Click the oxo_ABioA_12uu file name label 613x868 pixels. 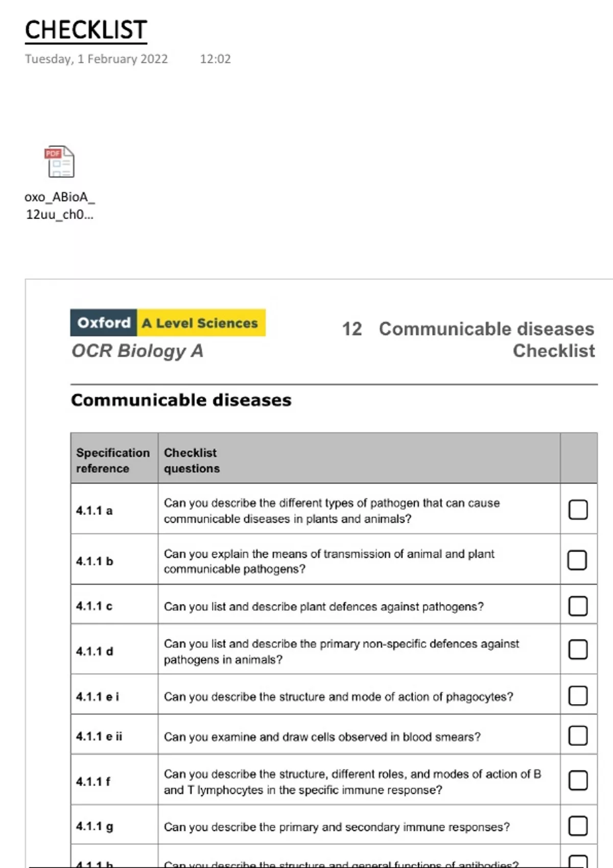click(60, 206)
